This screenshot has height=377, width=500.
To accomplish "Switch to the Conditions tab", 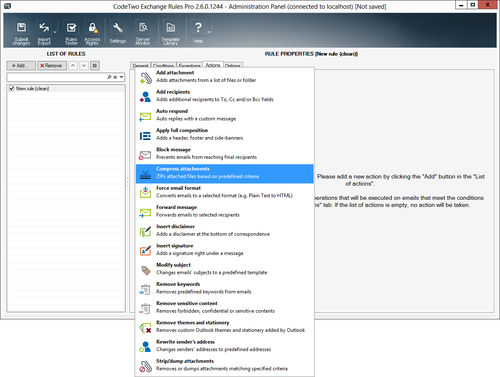I will pos(163,66).
